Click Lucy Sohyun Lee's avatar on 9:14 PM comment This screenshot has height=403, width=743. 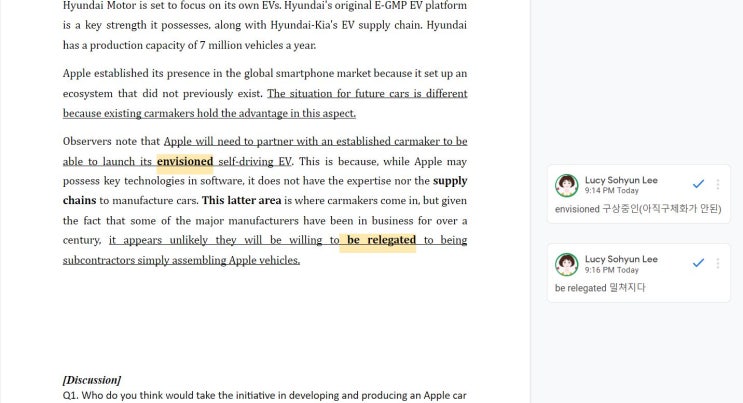tap(567, 185)
